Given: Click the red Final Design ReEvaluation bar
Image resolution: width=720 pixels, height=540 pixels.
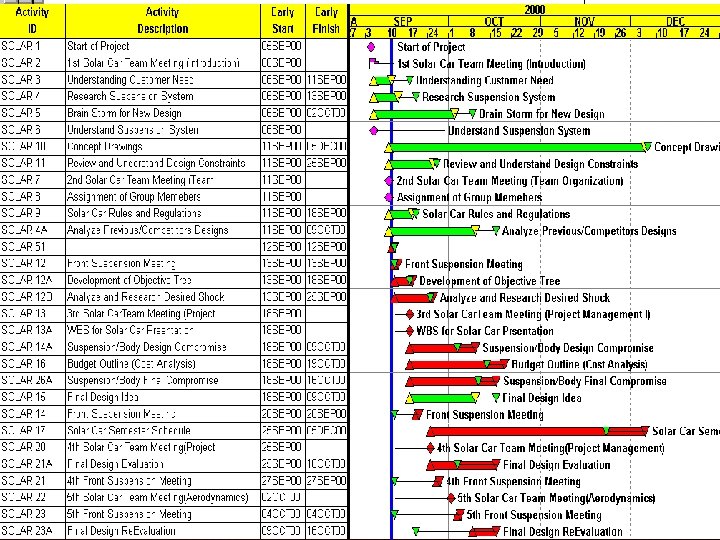Looking at the screenshot, I should [484, 532].
